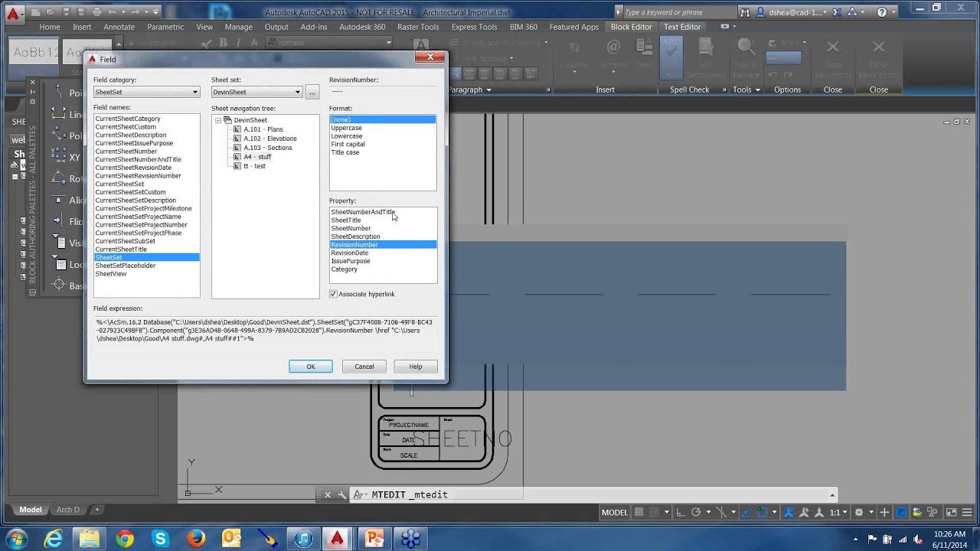Click the workspace switching gear icon
Image resolution: width=980 pixels, height=551 pixels.
(859, 512)
